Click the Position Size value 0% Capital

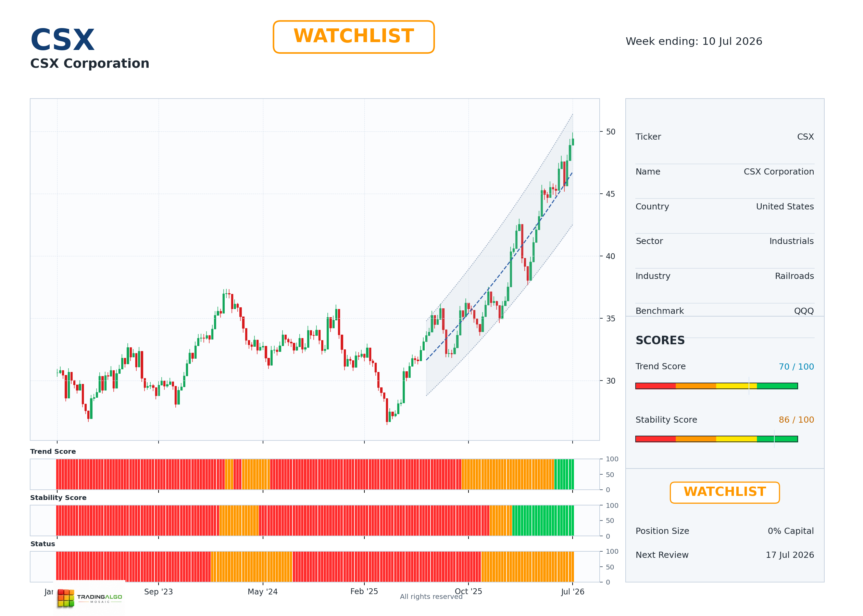tap(790, 531)
